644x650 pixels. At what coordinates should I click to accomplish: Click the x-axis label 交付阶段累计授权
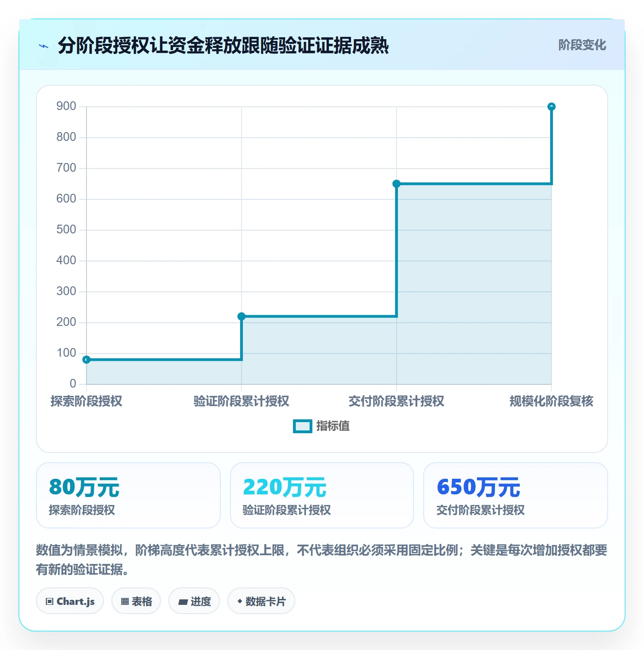(397, 401)
